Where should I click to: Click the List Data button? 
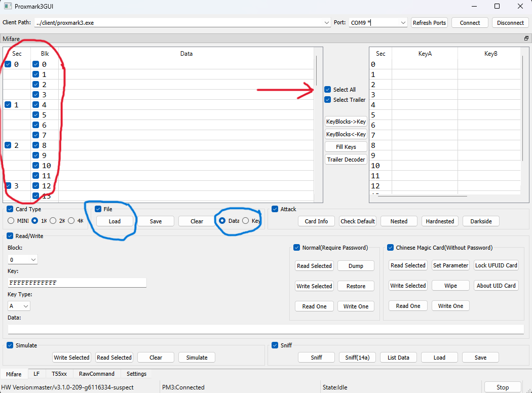pyautogui.click(x=398, y=358)
